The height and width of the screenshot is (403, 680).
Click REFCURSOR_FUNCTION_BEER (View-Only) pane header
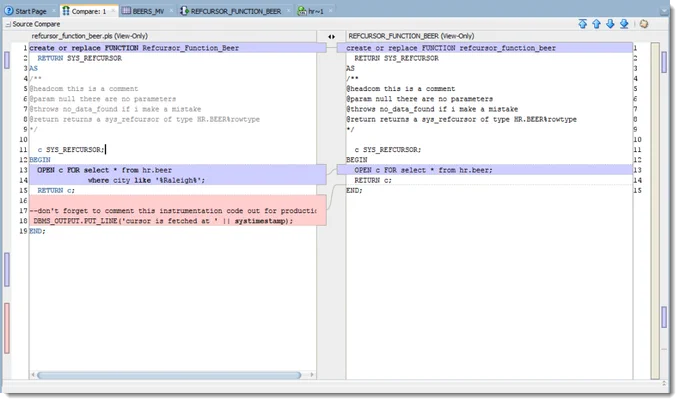point(411,36)
